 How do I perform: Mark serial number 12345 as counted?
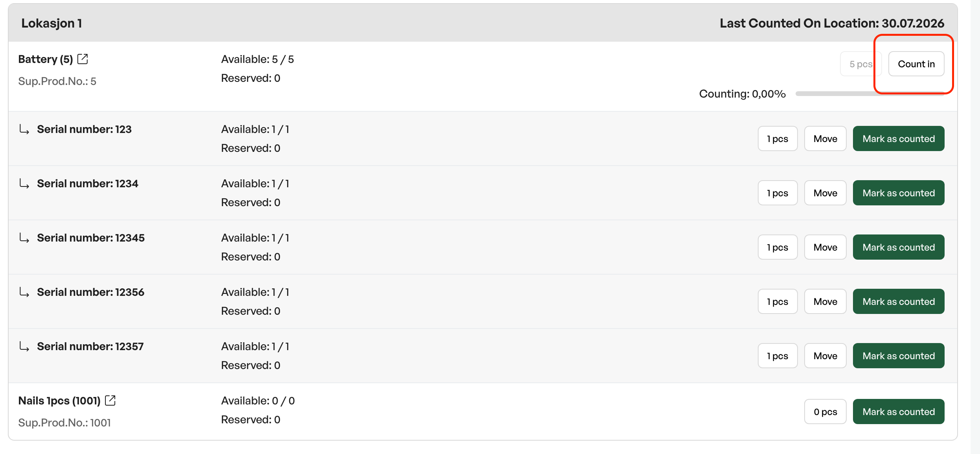click(899, 247)
